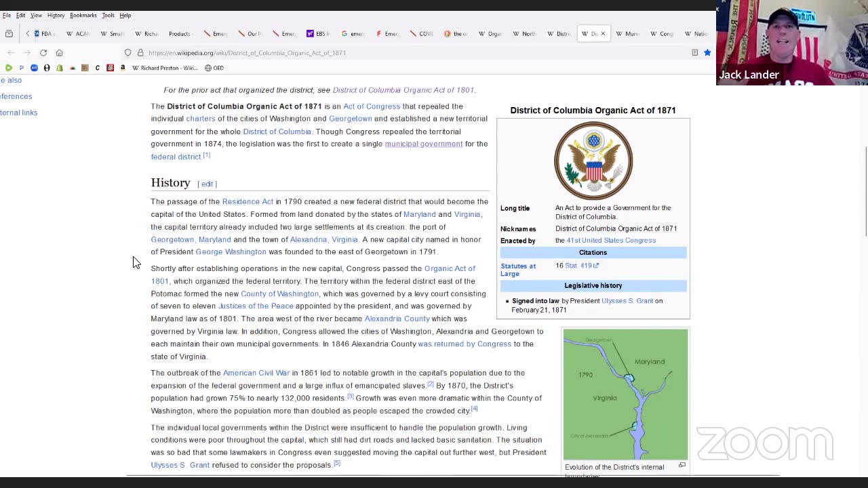Open the Alexandria County link
The height and width of the screenshot is (488, 868).
click(397, 319)
